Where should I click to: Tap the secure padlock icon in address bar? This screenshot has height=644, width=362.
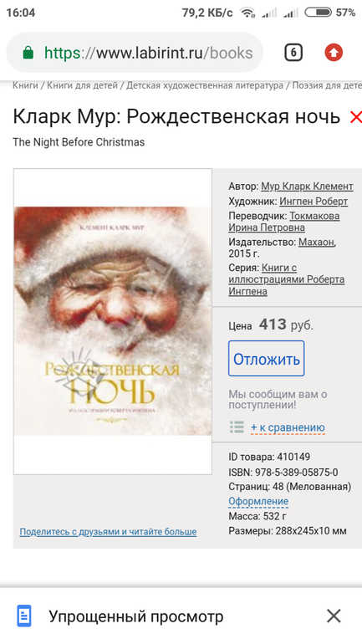[28, 53]
